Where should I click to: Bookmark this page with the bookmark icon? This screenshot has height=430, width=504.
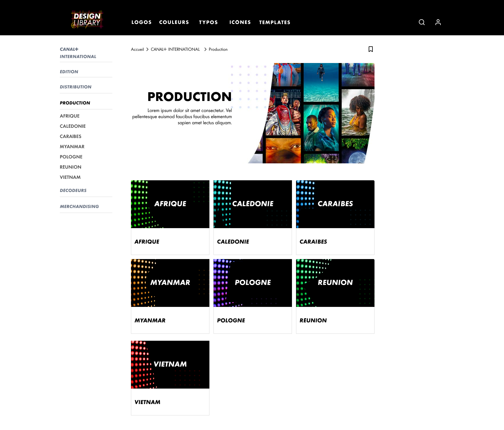tap(371, 49)
